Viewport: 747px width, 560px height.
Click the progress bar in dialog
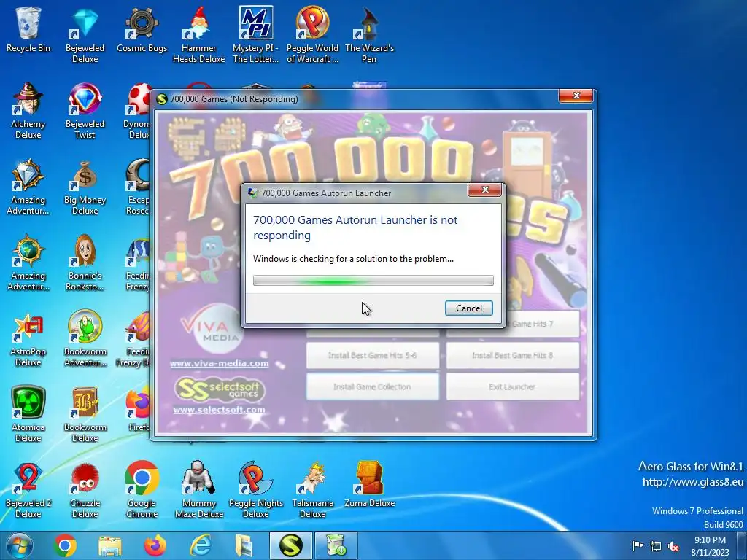tap(373, 281)
